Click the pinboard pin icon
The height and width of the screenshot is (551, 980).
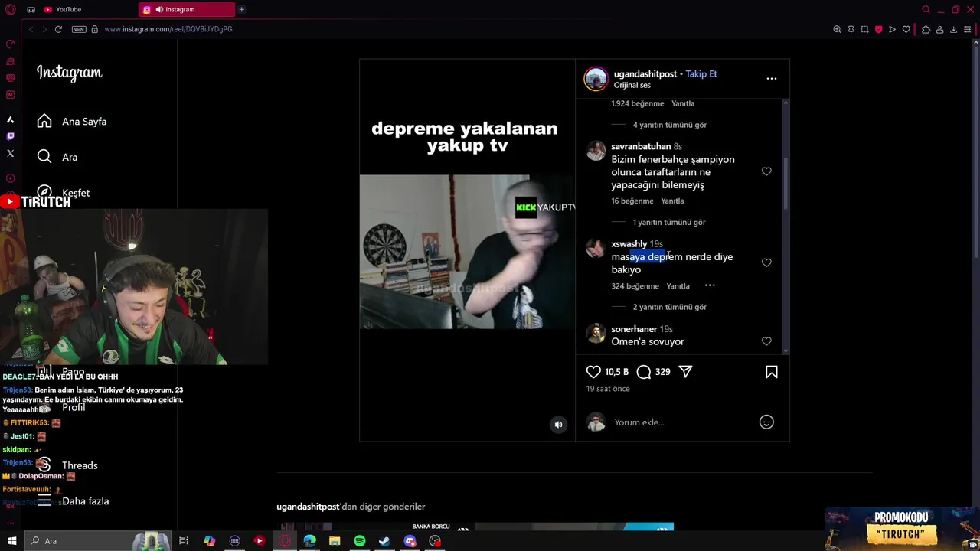click(x=851, y=29)
